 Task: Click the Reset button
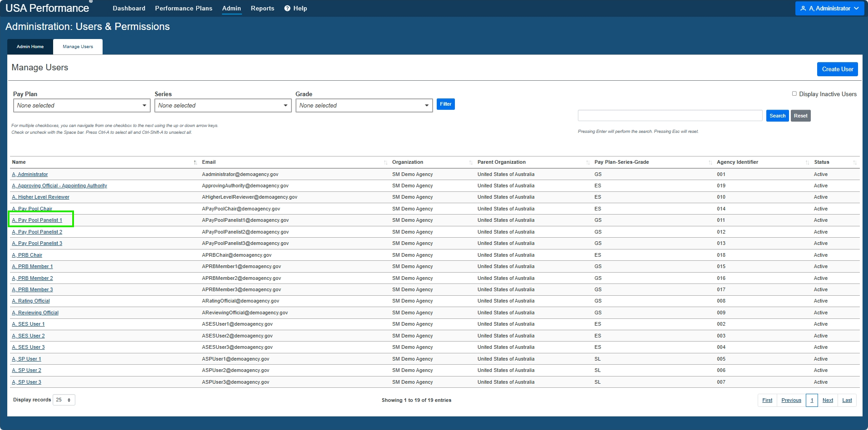(801, 116)
